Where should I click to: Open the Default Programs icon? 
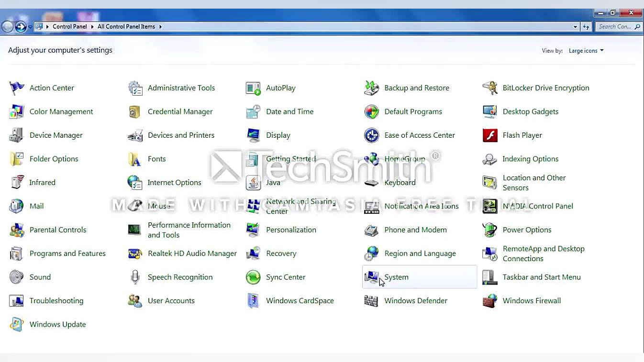pyautogui.click(x=371, y=112)
